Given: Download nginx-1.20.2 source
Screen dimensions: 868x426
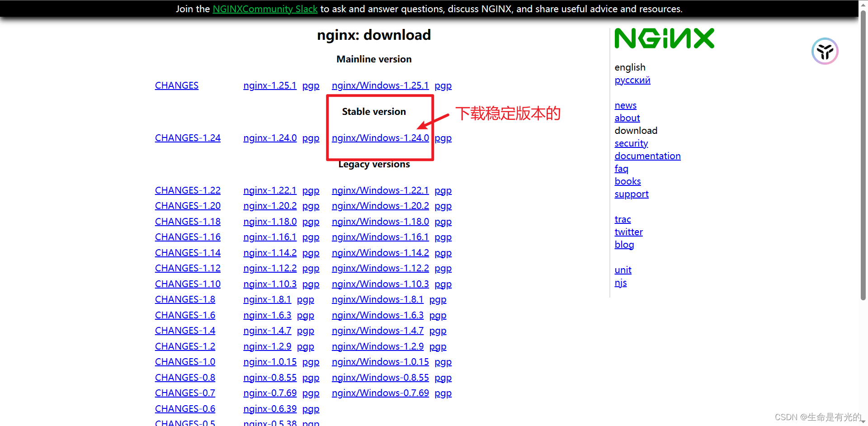Looking at the screenshot, I should (x=270, y=206).
